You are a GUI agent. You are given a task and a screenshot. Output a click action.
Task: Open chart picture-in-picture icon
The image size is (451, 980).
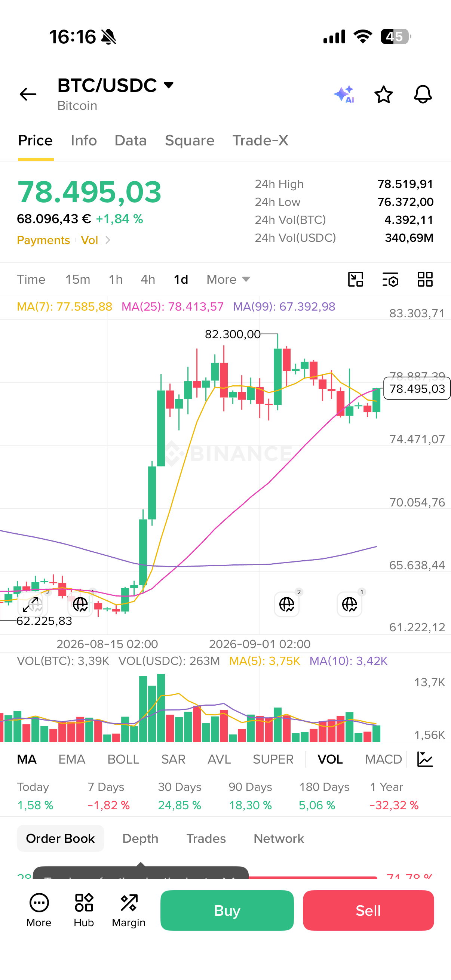pos(356,279)
